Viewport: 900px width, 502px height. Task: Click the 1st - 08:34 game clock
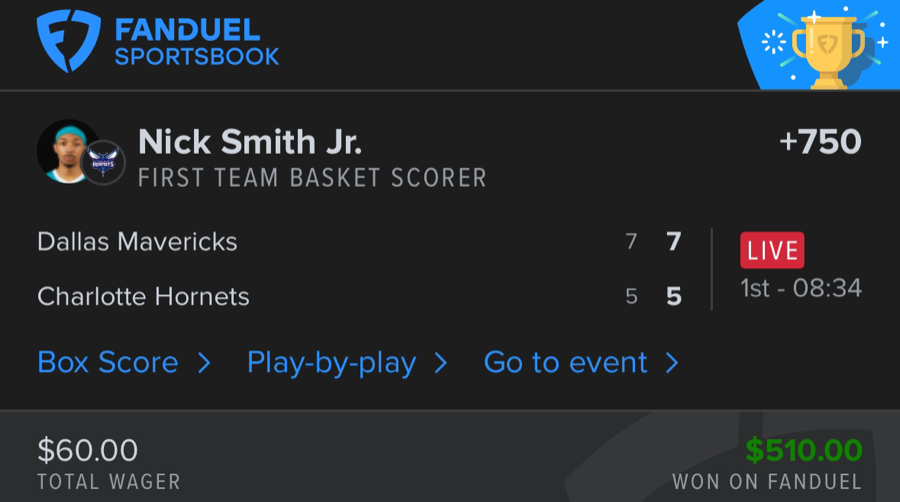(x=801, y=289)
